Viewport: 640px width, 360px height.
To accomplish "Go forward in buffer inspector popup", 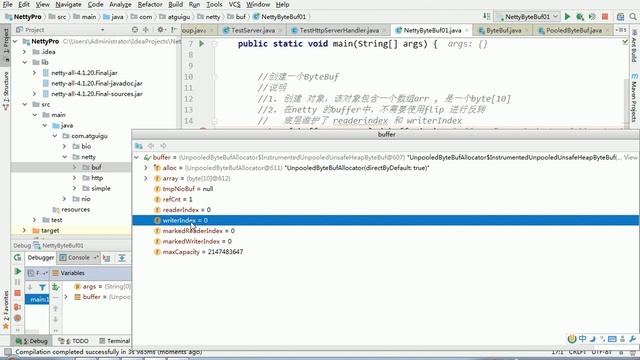I will point(163,146).
